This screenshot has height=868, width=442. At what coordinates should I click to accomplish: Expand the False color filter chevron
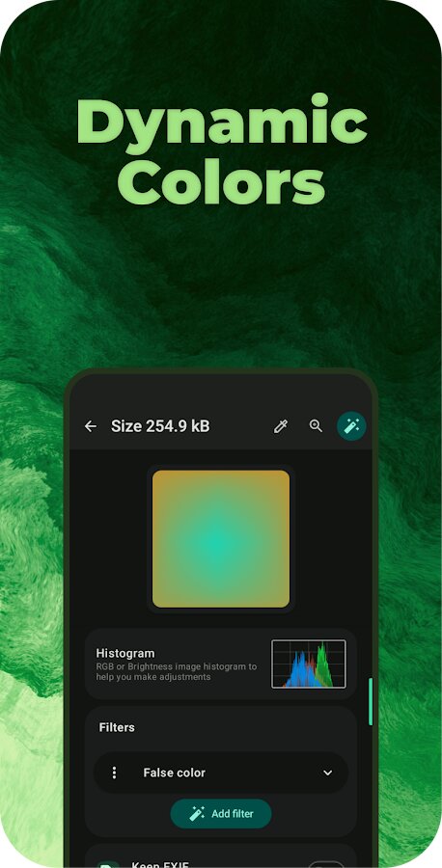pyautogui.click(x=328, y=773)
